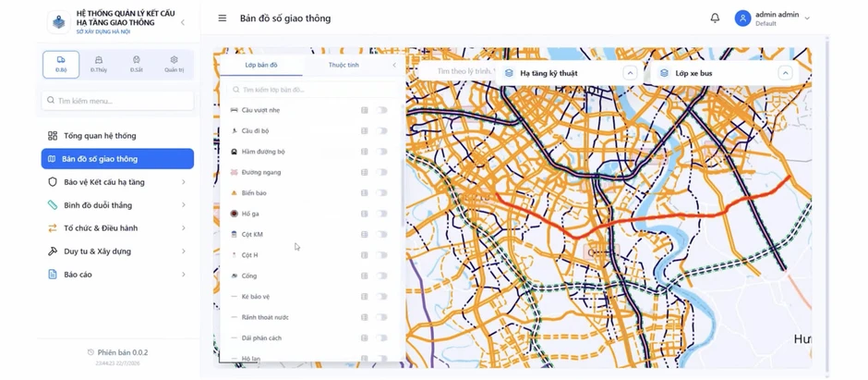Screen dimensions: 868x380
Task: Click the Kè bảo vệ layer name
Action: [x=256, y=297]
